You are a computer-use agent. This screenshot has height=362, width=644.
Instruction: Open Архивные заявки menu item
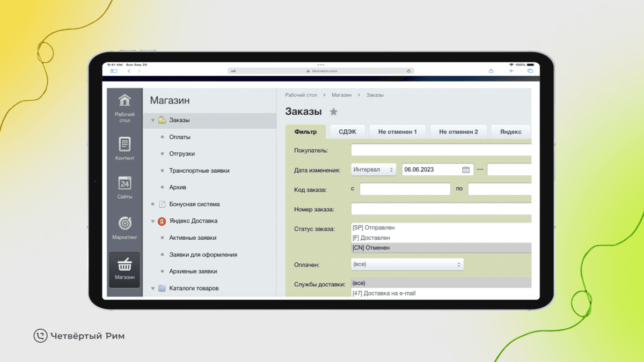tap(193, 271)
